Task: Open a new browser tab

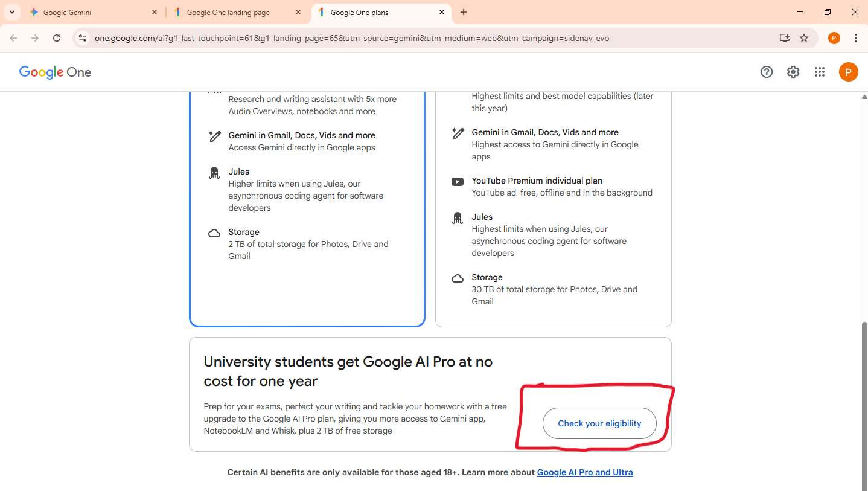Action: 464,12
